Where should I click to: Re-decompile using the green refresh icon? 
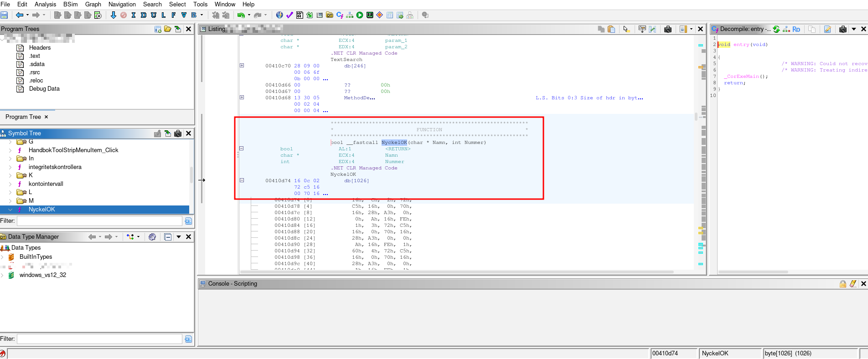(x=776, y=29)
